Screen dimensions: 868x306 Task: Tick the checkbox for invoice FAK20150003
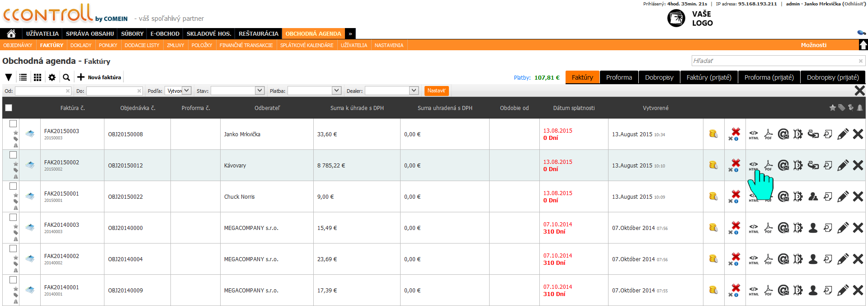(13, 124)
